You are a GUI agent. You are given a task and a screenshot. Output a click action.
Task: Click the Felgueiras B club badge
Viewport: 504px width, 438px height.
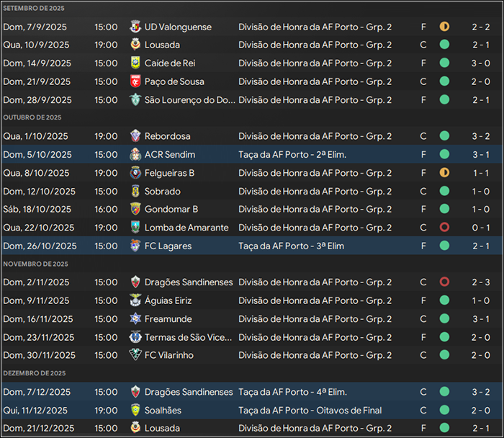click(135, 173)
